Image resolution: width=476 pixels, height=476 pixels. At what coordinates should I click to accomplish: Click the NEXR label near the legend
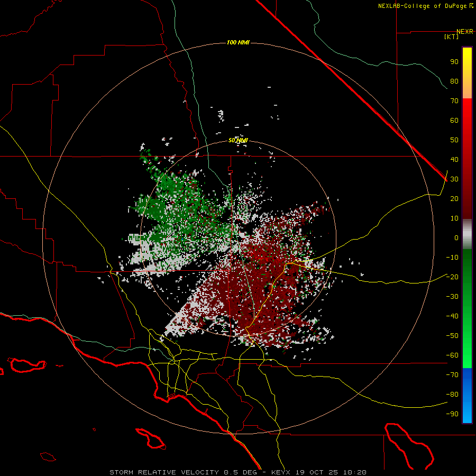[x=465, y=32]
